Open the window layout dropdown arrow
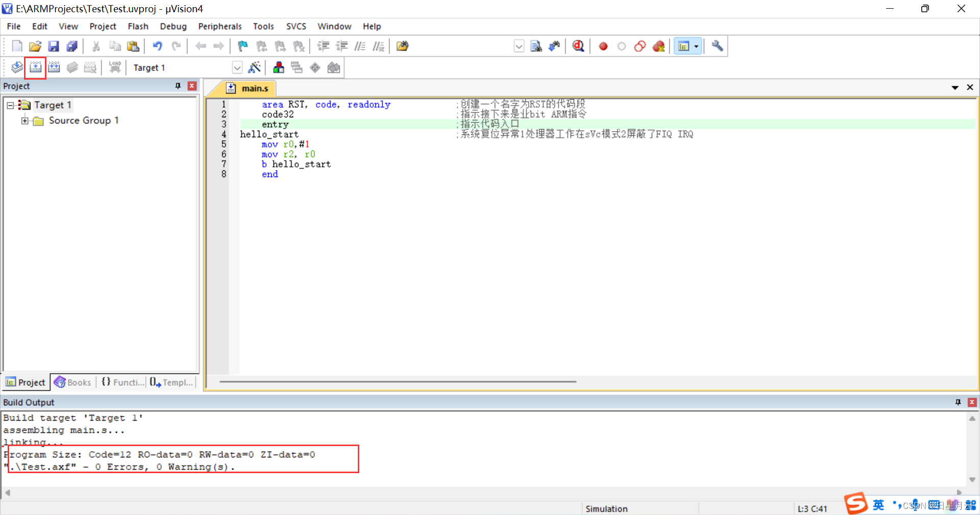Viewport: 980px width, 515px height. pos(696,46)
